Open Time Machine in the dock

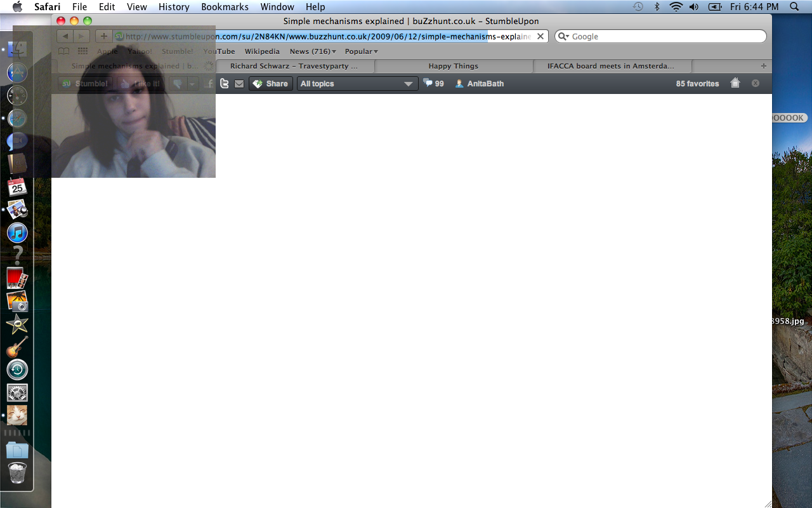[x=17, y=370]
